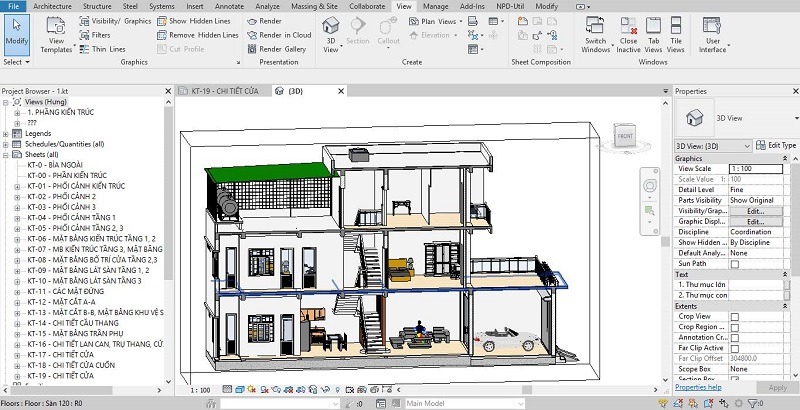
Task: Select the Modify tool
Action: [17, 34]
